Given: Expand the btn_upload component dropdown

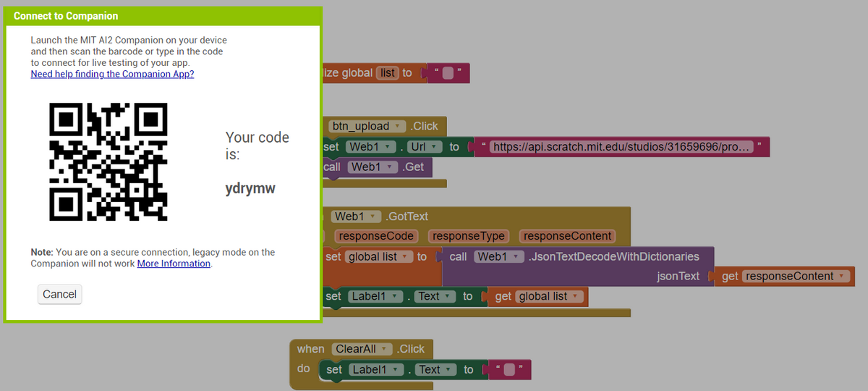Looking at the screenshot, I should pyautogui.click(x=399, y=127).
